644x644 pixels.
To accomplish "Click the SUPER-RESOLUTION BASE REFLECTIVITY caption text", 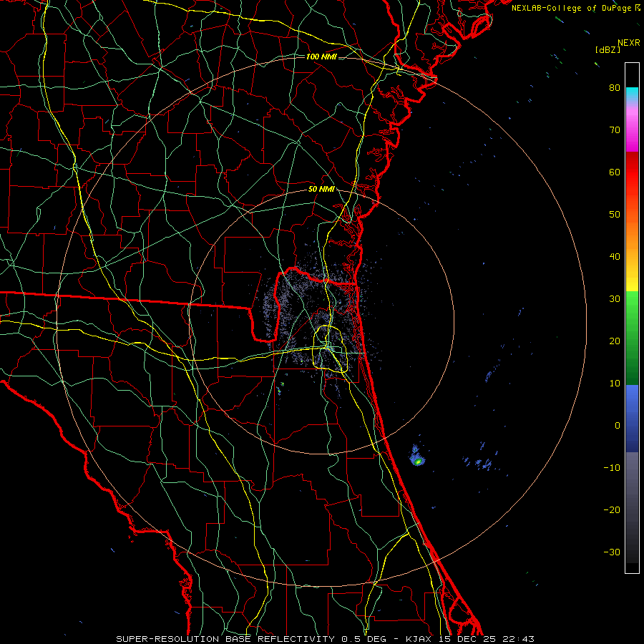I will 225,639.
